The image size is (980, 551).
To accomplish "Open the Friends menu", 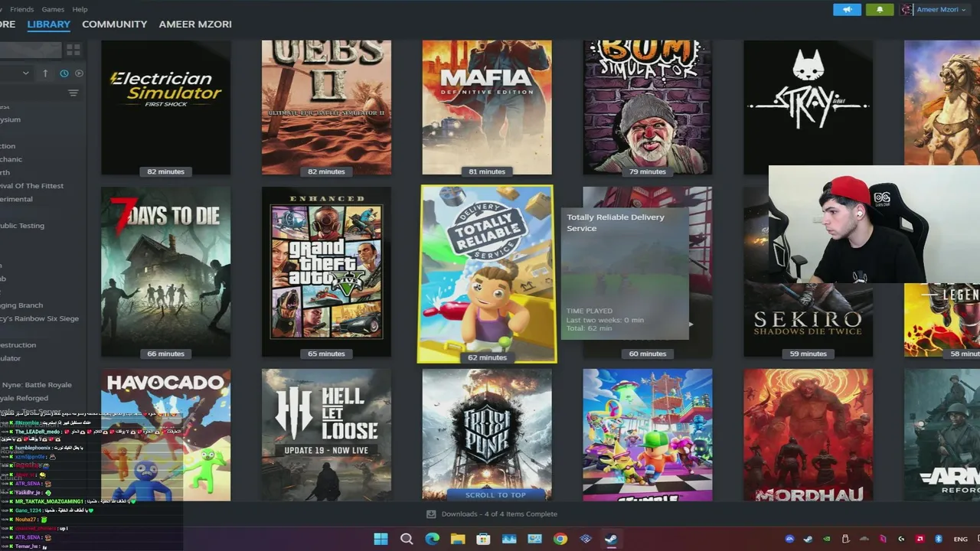I will pyautogui.click(x=21, y=9).
